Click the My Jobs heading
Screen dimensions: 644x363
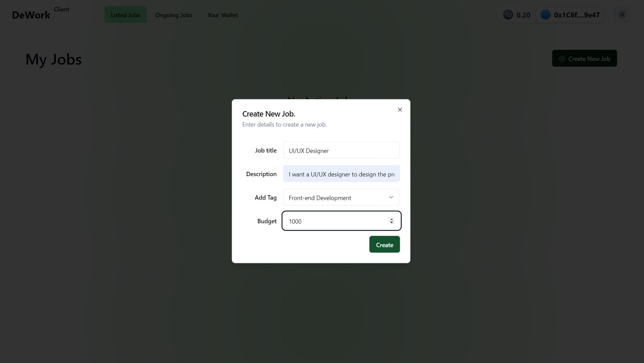(x=53, y=60)
